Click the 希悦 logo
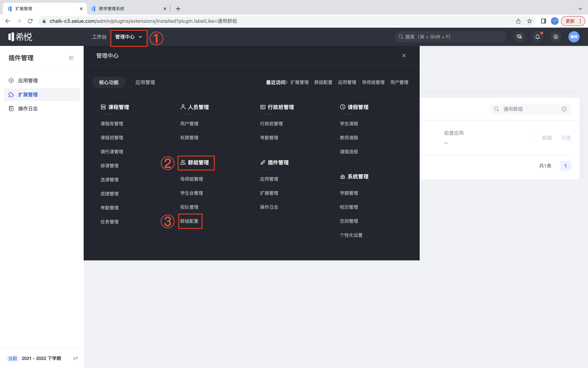 tap(20, 37)
